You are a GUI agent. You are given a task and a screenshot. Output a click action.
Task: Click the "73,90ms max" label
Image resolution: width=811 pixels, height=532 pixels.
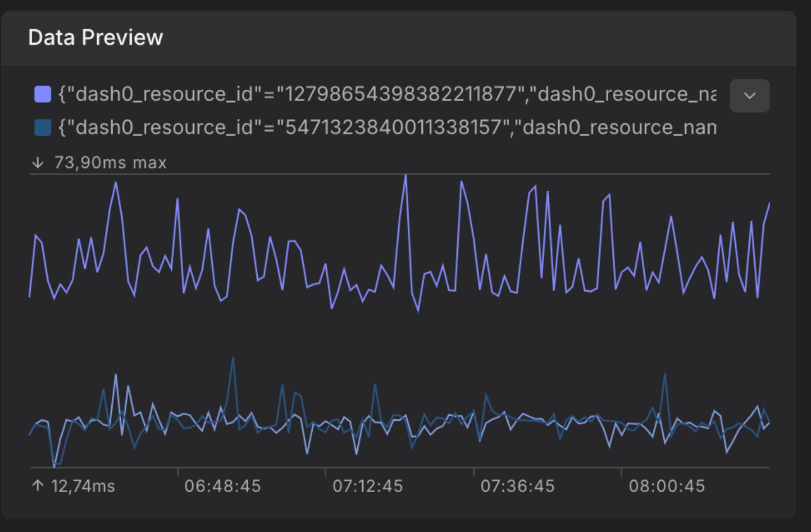[x=111, y=163]
